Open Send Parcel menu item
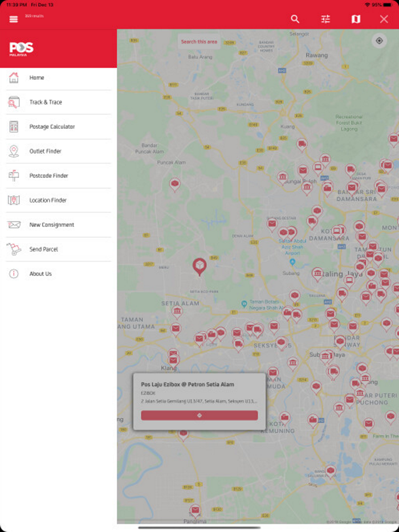The height and width of the screenshot is (532, 399). (x=58, y=249)
